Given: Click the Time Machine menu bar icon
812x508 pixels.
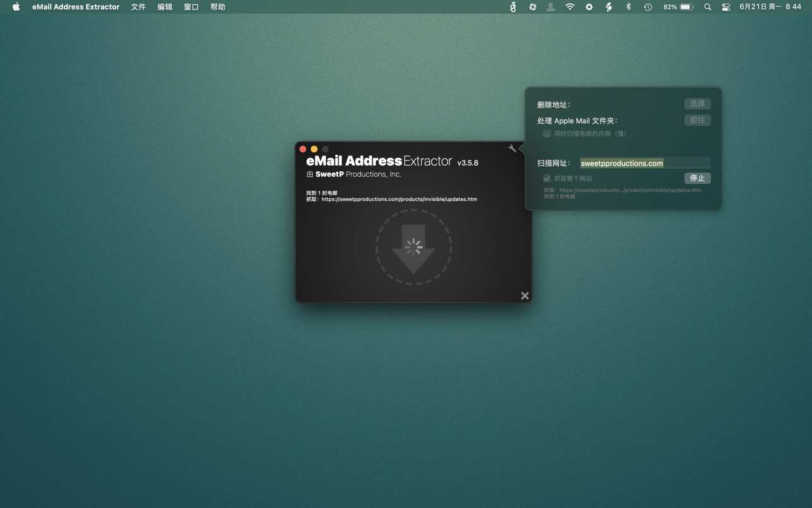Looking at the screenshot, I should [x=648, y=7].
